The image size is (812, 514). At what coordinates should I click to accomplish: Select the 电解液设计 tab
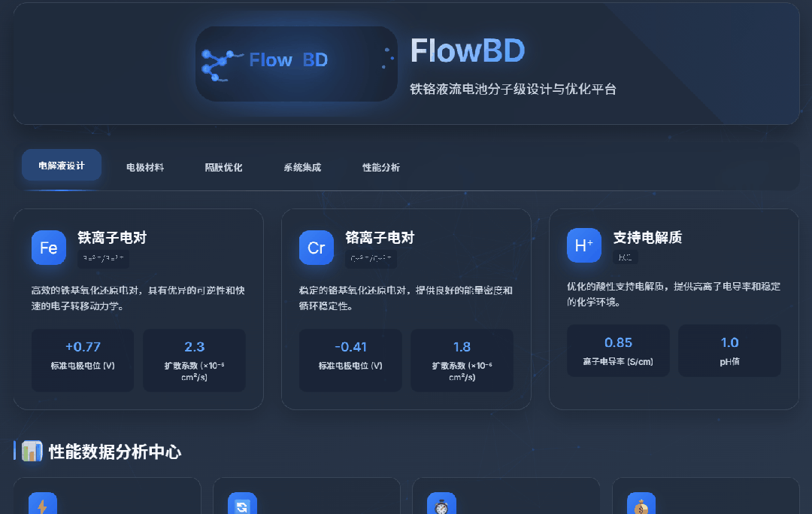pos(62,166)
